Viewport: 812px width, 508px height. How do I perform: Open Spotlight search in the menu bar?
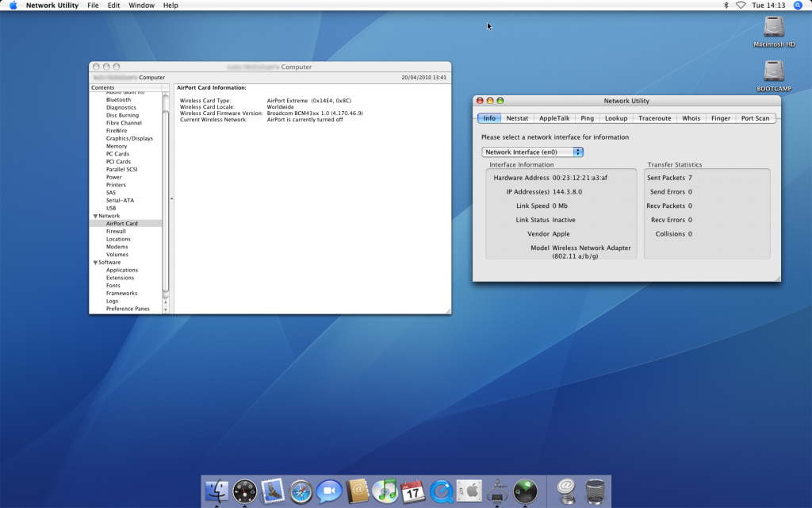click(798, 6)
